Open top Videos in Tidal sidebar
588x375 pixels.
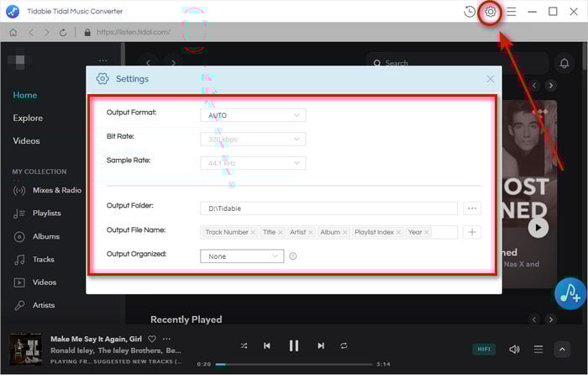tap(26, 141)
